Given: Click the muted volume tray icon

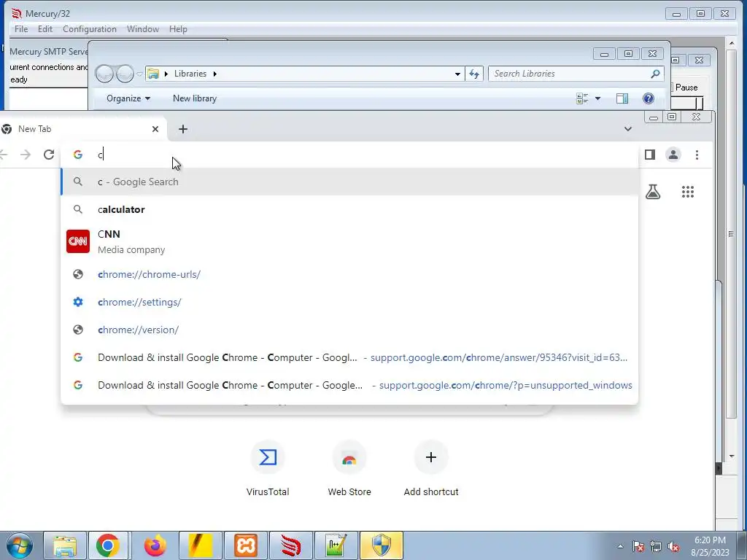Looking at the screenshot, I should click(673, 547).
